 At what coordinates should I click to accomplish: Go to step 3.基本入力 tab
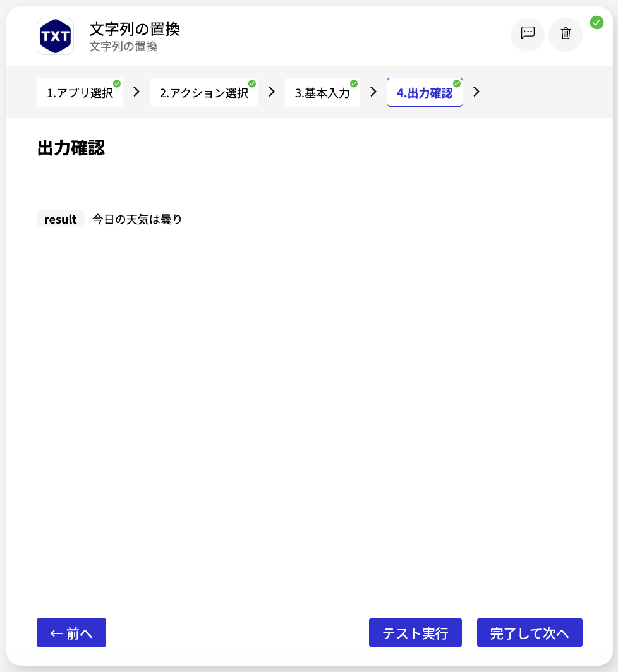click(x=322, y=93)
